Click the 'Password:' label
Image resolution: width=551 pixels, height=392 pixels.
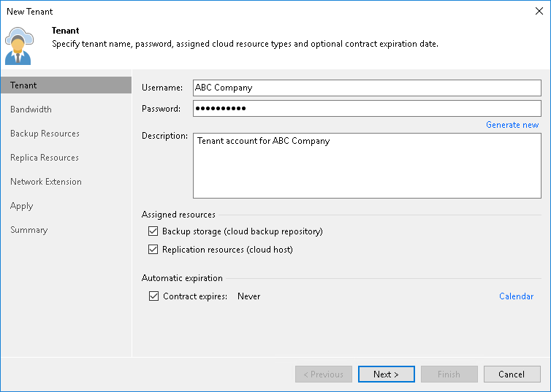click(x=161, y=109)
